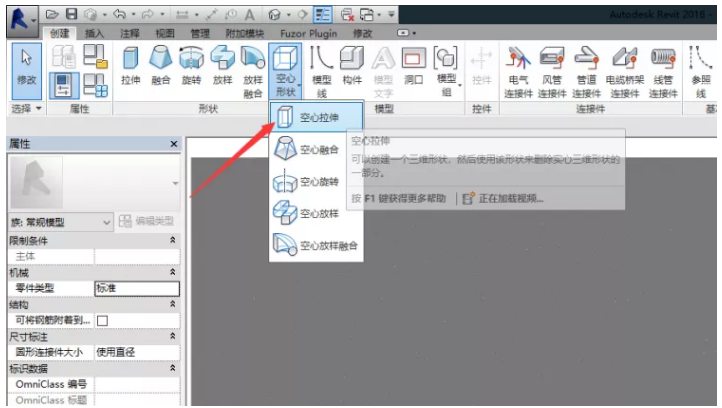
Task: Select the 洞口 (Opening) tool
Action: point(413,66)
